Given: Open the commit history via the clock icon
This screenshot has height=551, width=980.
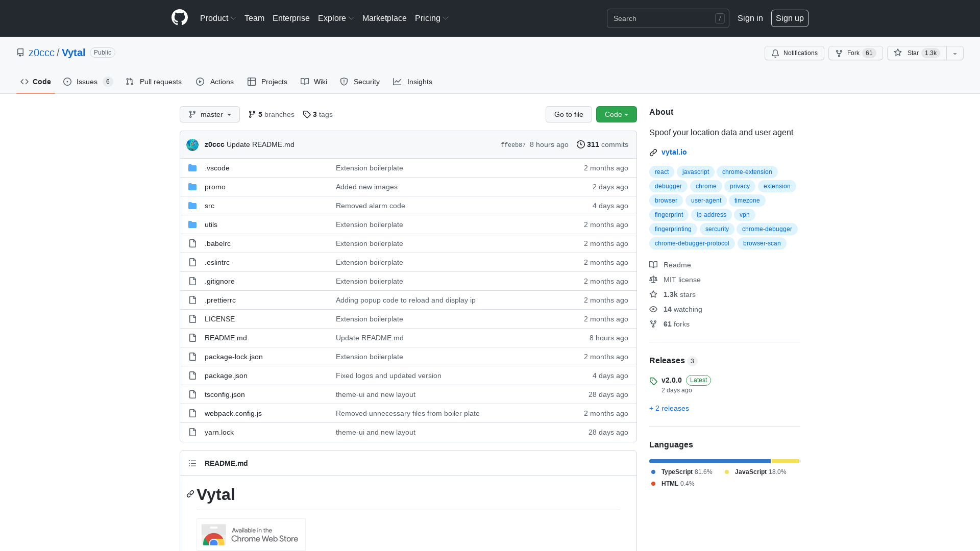Looking at the screenshot, I should 580,144.
